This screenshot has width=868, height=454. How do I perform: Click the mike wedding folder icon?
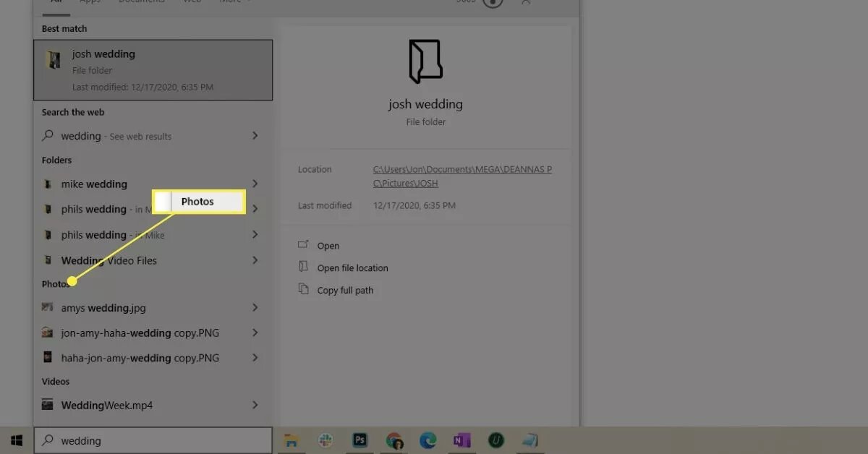click(48, 184)
